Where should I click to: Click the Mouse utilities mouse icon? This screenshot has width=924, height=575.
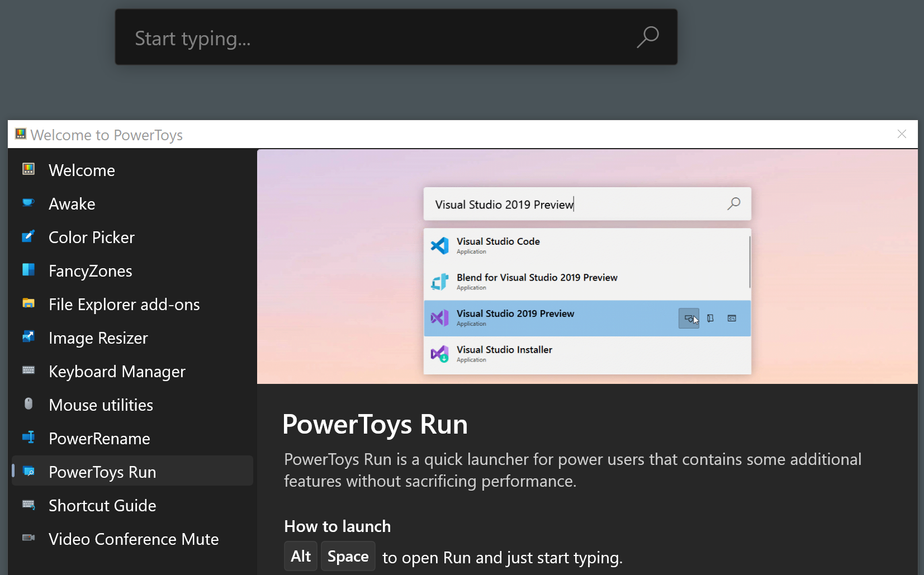[29, 403]
